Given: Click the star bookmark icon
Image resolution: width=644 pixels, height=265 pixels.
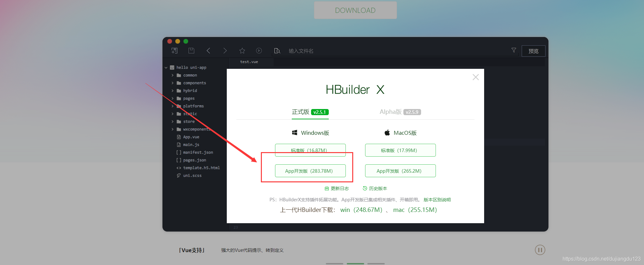Looking at the screenshot, I should point(242,50).
